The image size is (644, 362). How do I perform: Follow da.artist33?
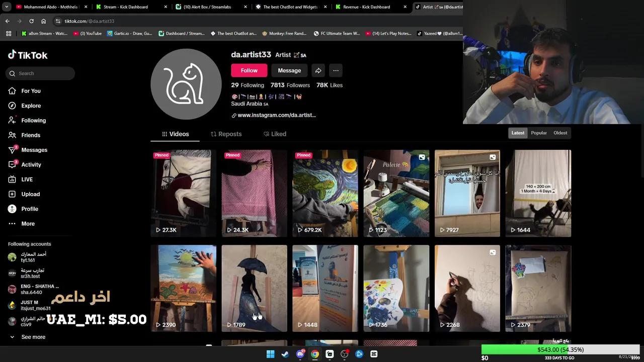point(249,70)
